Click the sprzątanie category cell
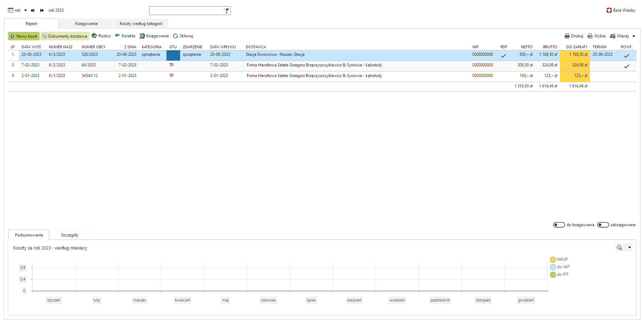The height and width of the screenshot is (323, 644). pyautogui.click(x=151, y=54)
